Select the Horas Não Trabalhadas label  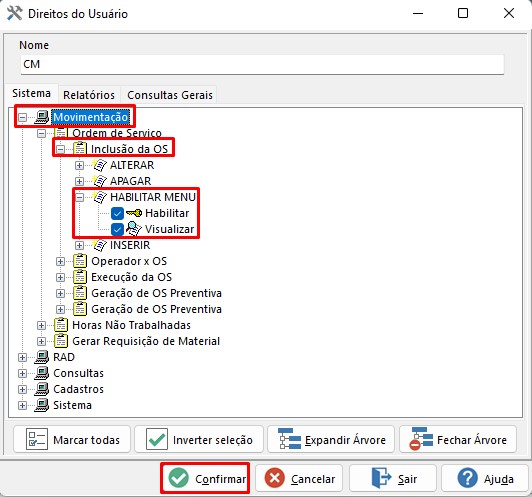131,325
